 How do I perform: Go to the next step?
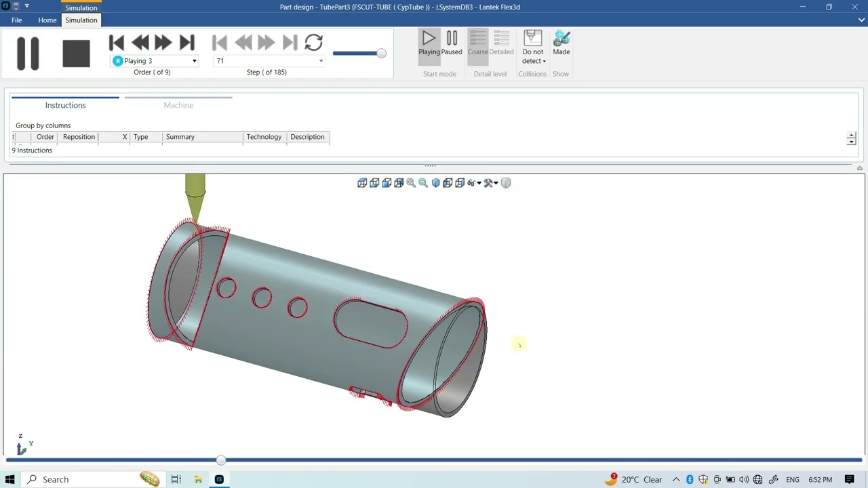pyautogui.click(x=267, y=43)
